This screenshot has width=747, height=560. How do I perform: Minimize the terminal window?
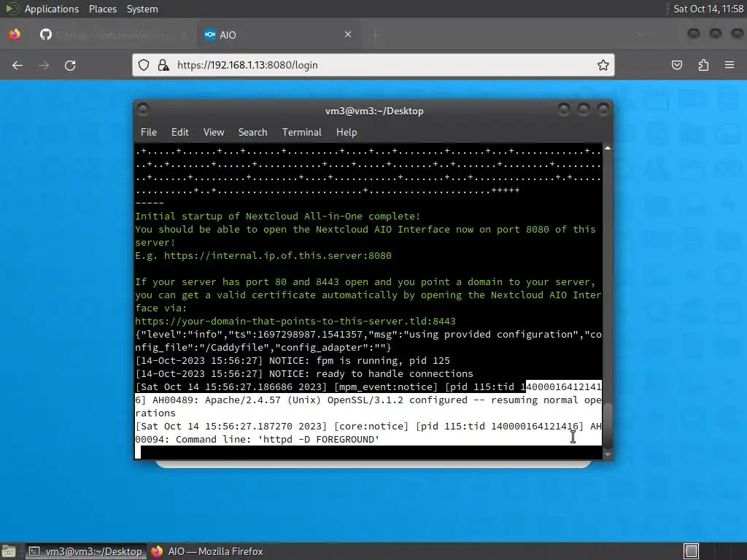pos(564,110)
